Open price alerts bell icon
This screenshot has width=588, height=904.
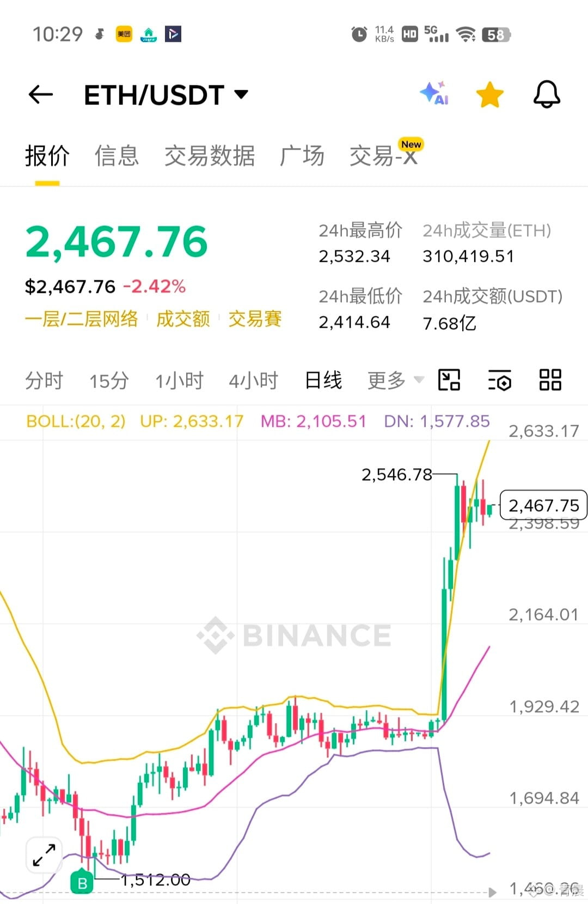[547, 95]
